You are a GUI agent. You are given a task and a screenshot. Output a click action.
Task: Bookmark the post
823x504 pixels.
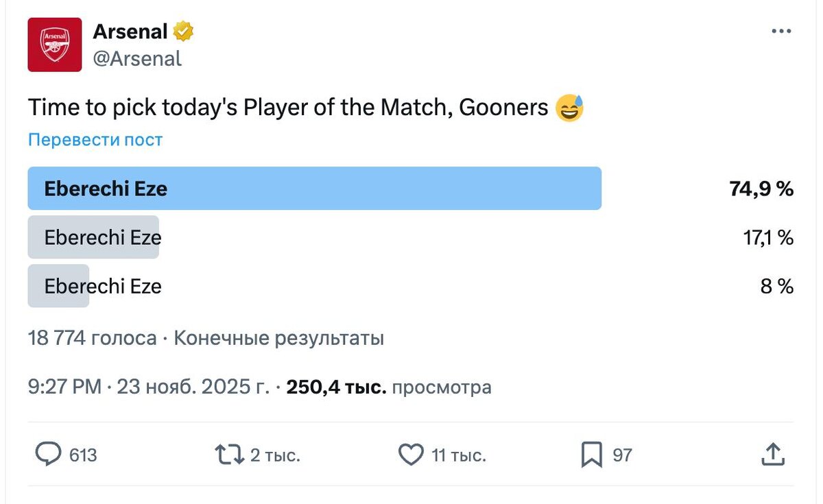tap(591, 455)
